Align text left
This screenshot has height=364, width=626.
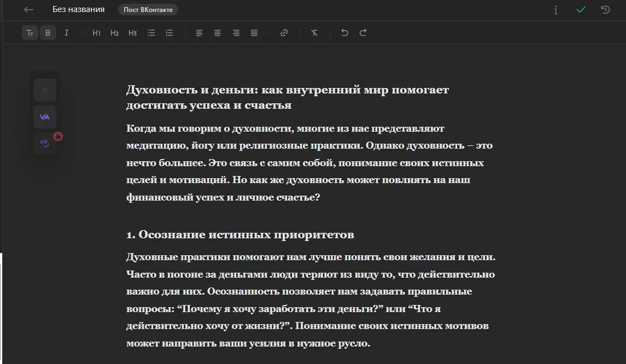[199, 33]
